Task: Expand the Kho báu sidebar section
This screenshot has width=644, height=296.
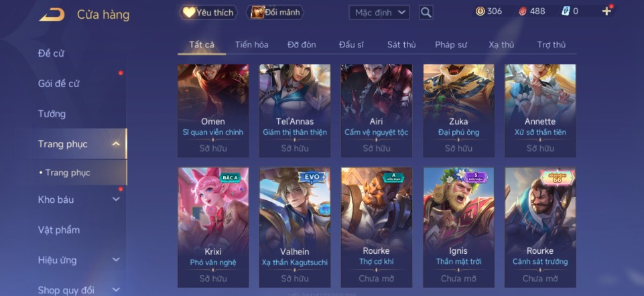Action: click(116, 200)
